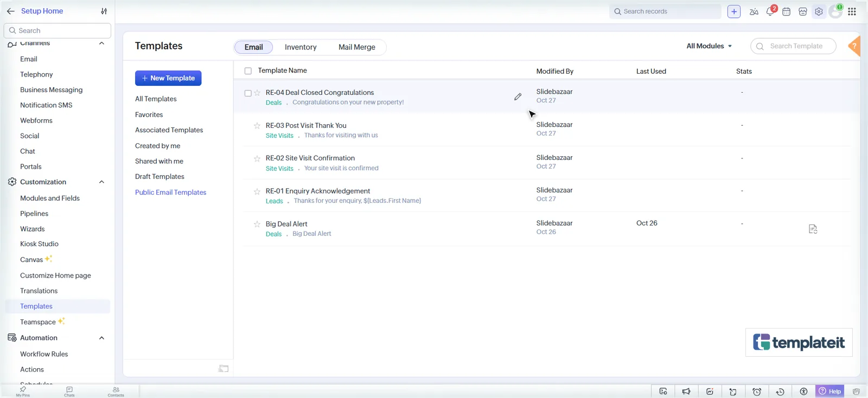This screenshot has width=868, height=398.
Task: Open the alarm clock reminders icon
Action: click(x=757, y=391)
